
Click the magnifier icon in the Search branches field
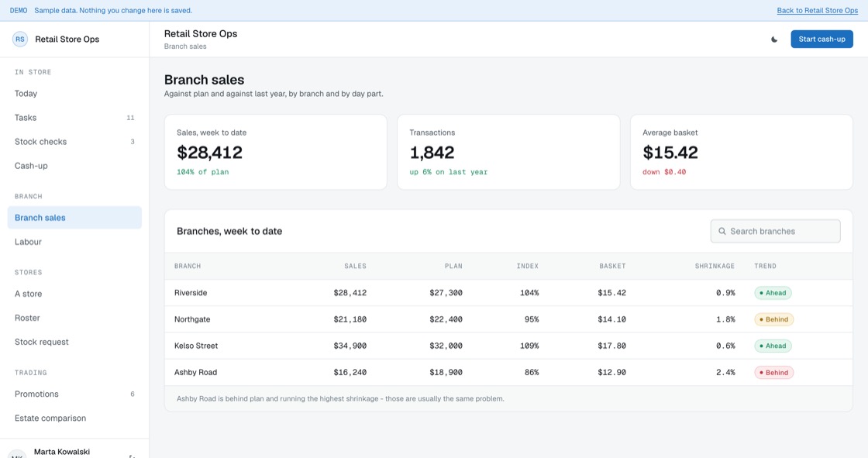pyautogui.click(x=722, y=232)
